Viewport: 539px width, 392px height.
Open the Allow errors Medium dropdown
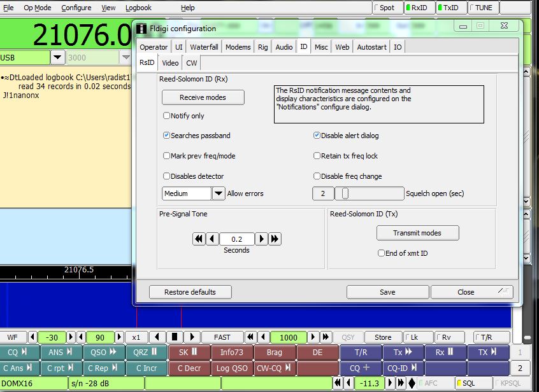219,193
